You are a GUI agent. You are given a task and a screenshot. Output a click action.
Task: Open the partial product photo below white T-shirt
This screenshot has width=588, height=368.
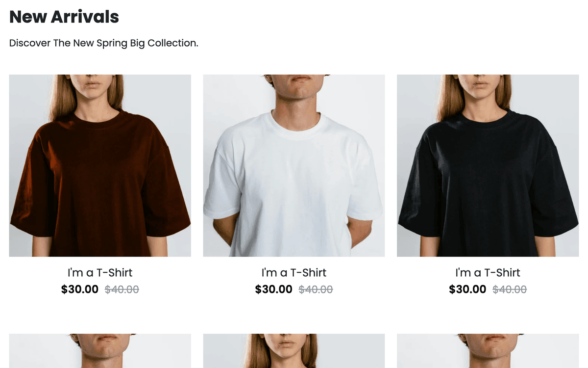pos(294,351)
